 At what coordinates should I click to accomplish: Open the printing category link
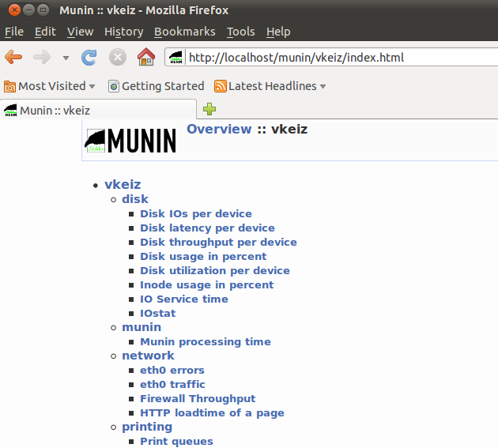point(147,427)
